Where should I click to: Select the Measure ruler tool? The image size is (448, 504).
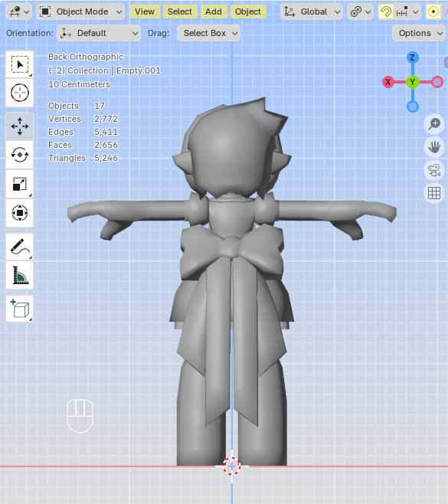pos(20,275)
